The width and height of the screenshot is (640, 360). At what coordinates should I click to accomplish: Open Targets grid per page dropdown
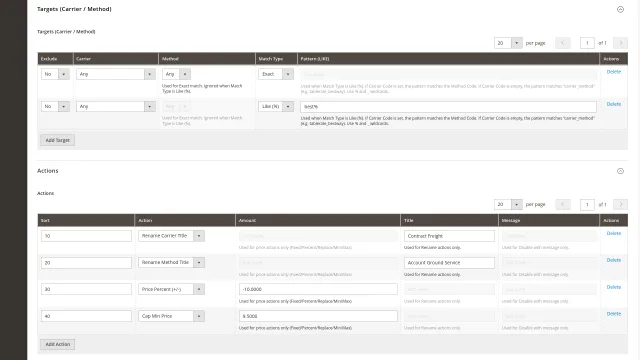tap(508, 43)
